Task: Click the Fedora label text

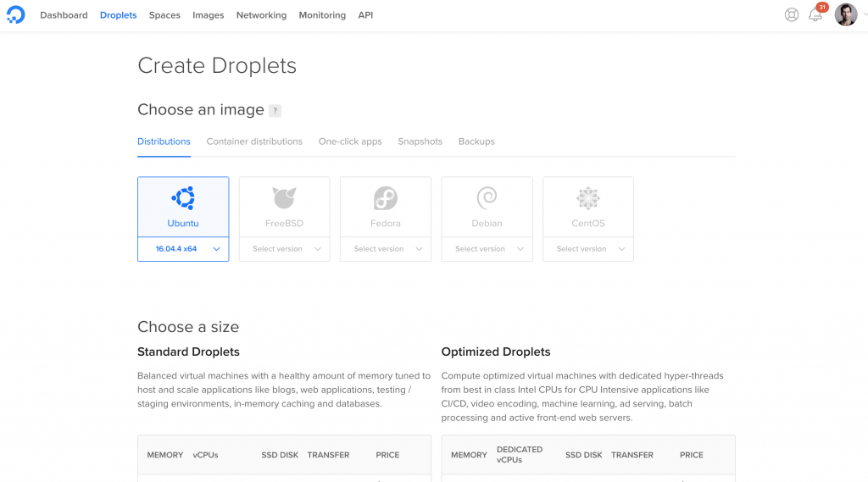Action: coord(386,224)
